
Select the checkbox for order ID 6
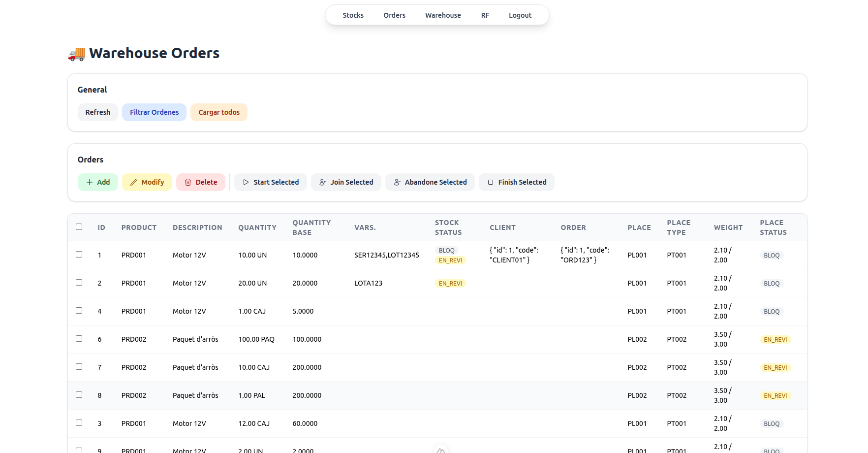(x=79, y=339)
